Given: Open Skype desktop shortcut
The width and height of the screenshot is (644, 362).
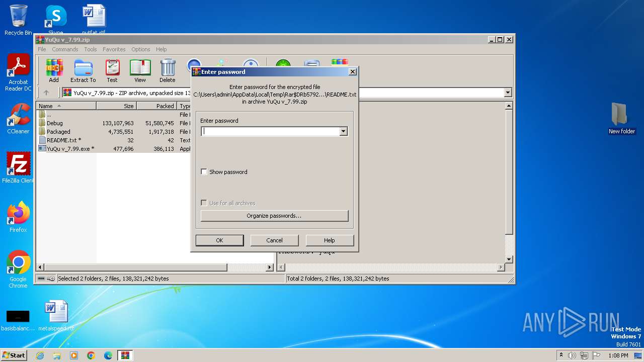Looking at the screenshot, I should pos(55,20).
